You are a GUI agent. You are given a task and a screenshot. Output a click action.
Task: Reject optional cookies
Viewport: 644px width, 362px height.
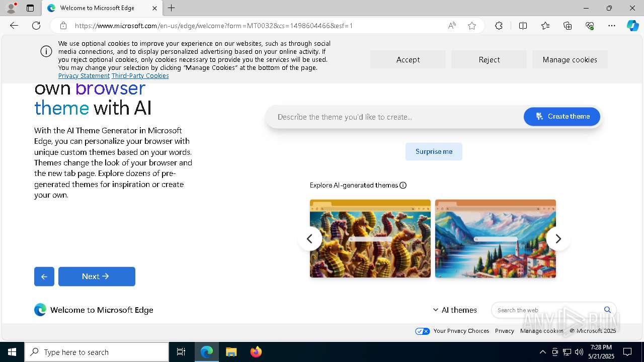coord(489,59)
